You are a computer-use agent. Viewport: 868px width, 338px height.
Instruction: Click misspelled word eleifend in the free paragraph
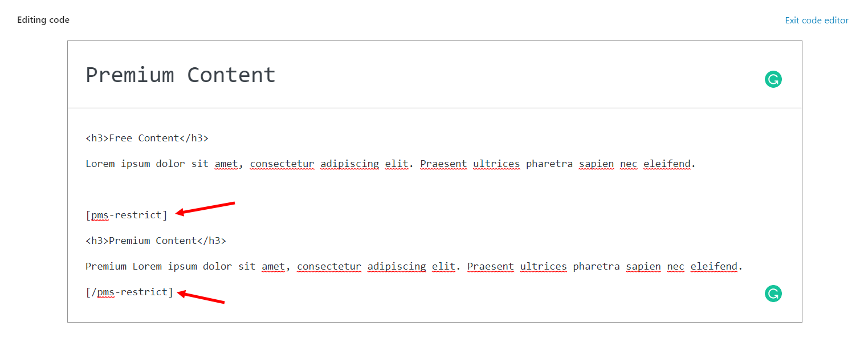[667, 164]
